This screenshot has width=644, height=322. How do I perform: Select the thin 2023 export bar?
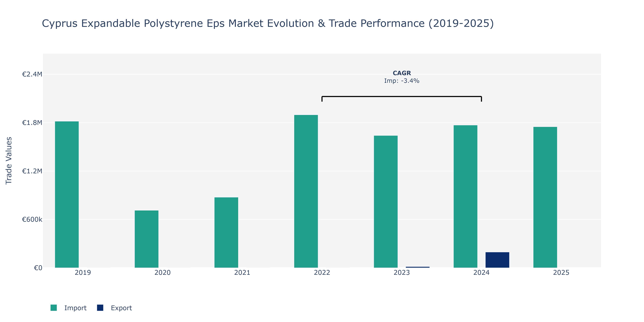[418, 267]
